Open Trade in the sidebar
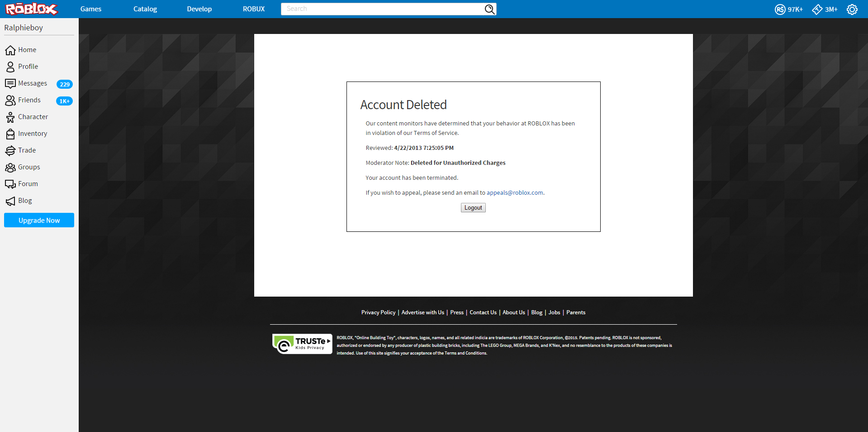 coord(27,150)
